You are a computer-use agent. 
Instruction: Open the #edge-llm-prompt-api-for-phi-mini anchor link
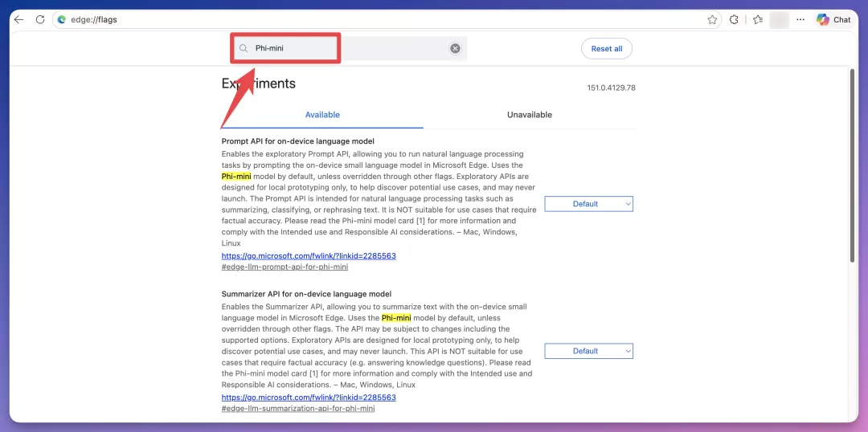coord(285,267)
